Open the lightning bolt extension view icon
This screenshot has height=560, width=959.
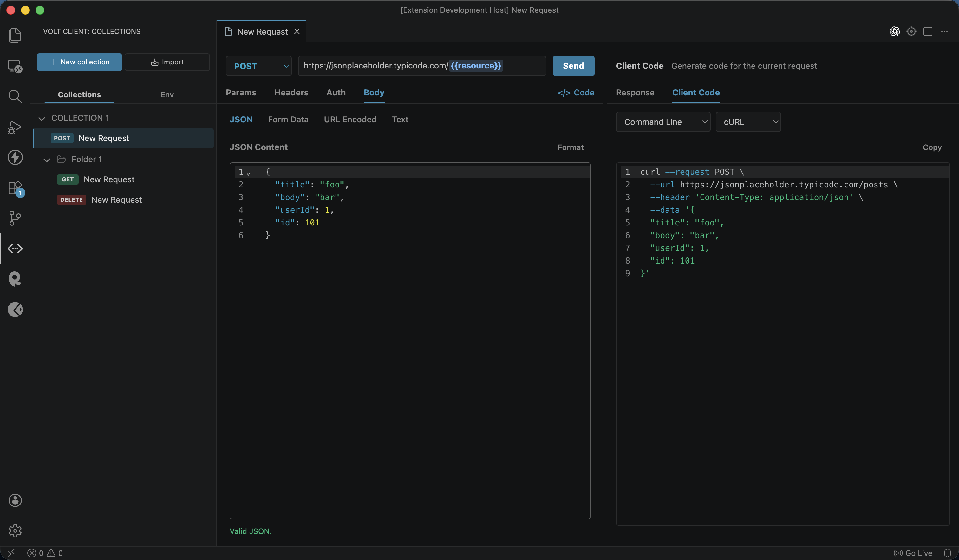pyautogui.click(x=15, y=157)
